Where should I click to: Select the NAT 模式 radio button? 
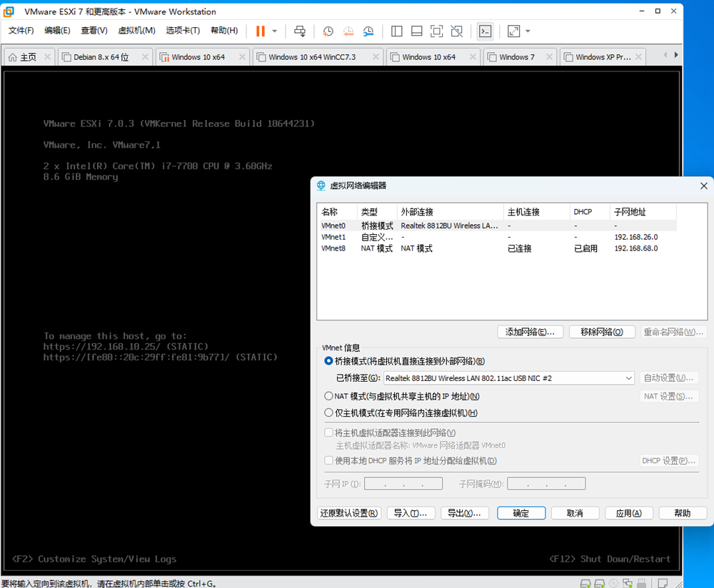click(x=328, y=396)
